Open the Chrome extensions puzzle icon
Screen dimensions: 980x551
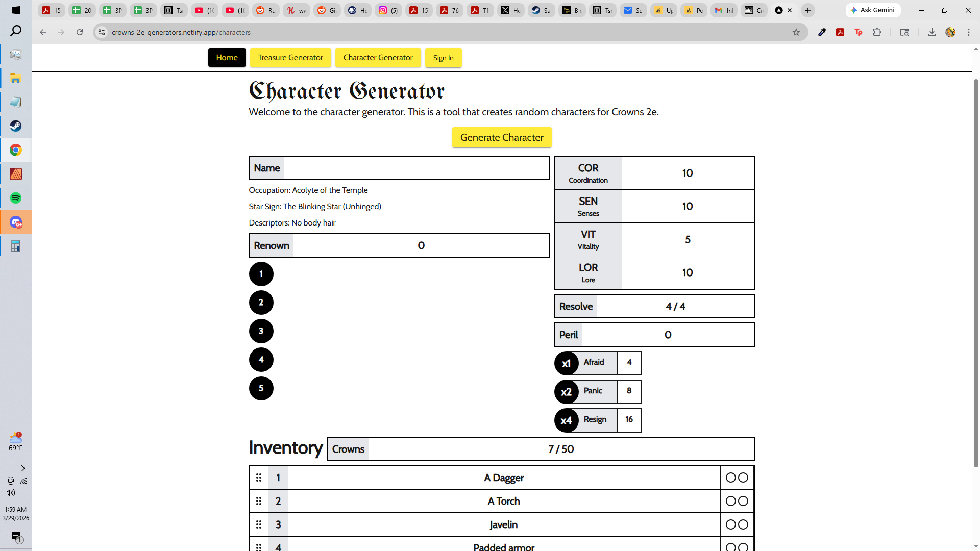[x=877, y=32]
